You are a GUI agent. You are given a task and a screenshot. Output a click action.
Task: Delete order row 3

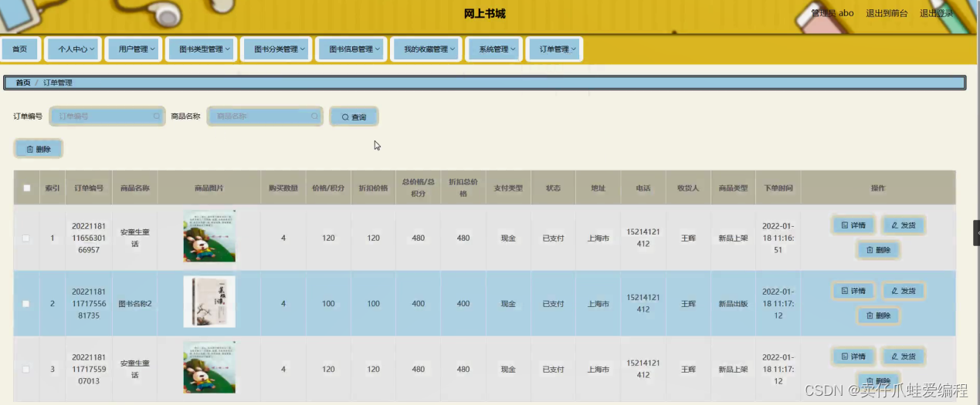[878, 381]
